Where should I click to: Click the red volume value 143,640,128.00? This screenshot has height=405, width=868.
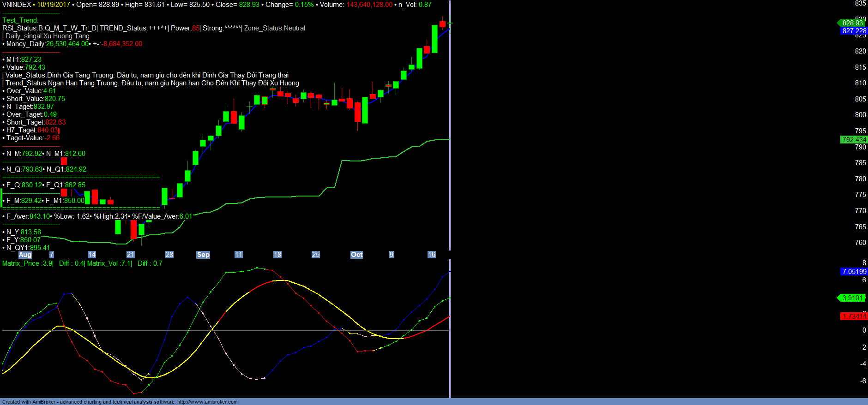369,5
